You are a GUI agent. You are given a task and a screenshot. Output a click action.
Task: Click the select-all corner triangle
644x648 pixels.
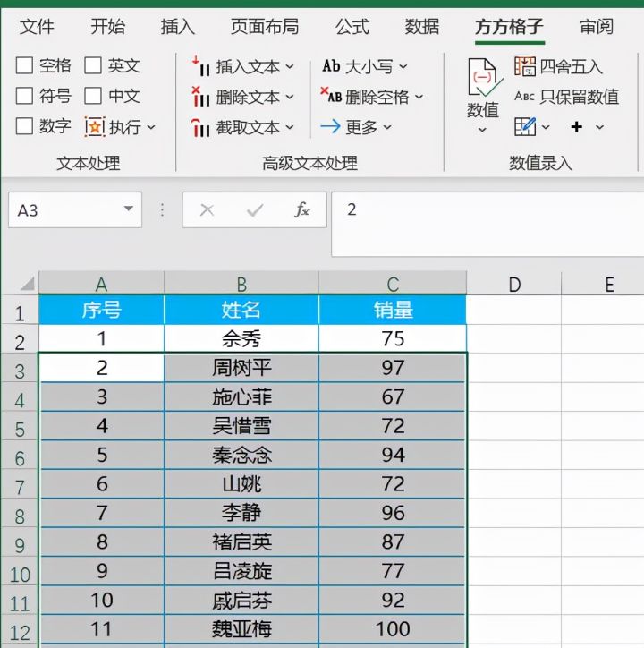(27, 283)
